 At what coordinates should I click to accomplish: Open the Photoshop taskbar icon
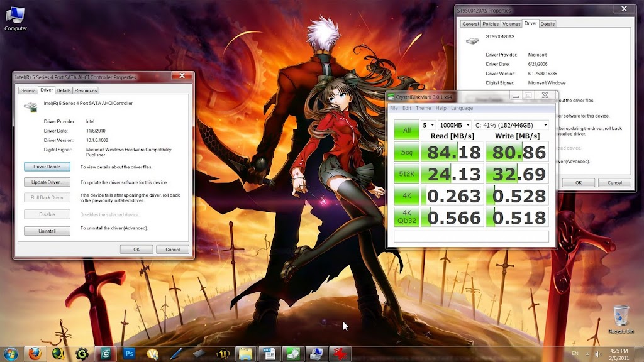[x=129, y=353]
